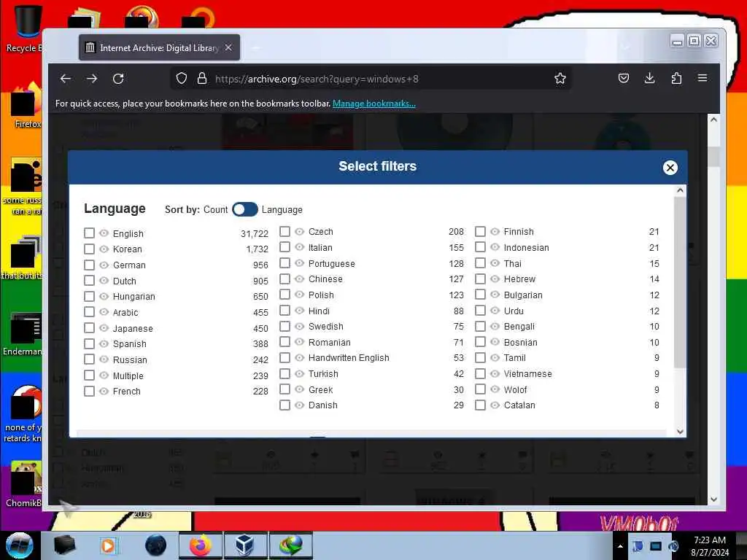Click the browser Back arrow
747x560 pixels.
[65, 79]
